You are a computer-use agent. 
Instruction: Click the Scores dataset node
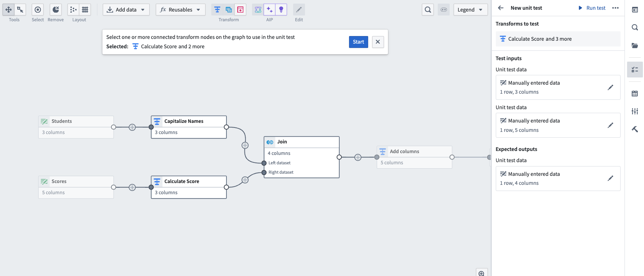76,187
